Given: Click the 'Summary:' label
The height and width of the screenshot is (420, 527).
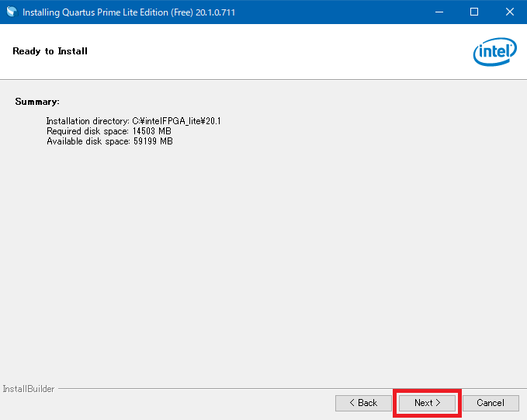Looking at the screenshot, I should pyautogui.click(x=37, y=102).
